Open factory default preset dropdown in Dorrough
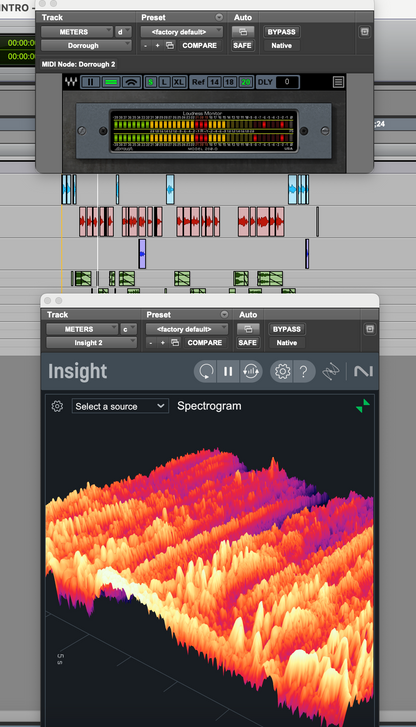The image size is (416, 727). click(x=181, y=32)
